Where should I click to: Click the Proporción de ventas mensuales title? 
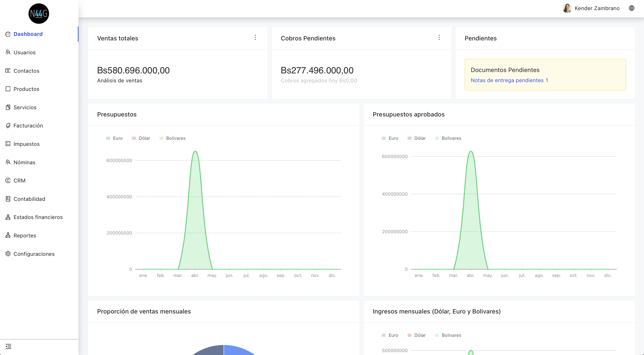coord(144,311)
